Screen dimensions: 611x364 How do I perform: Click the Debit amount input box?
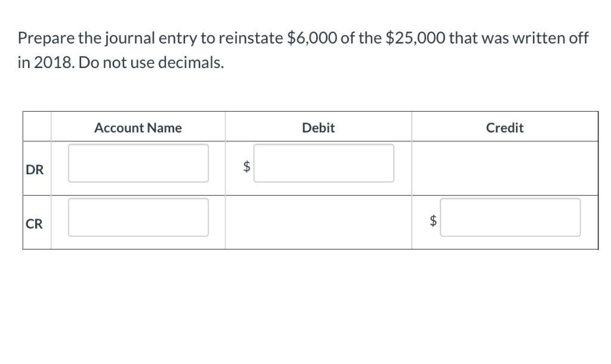(325, 163)
